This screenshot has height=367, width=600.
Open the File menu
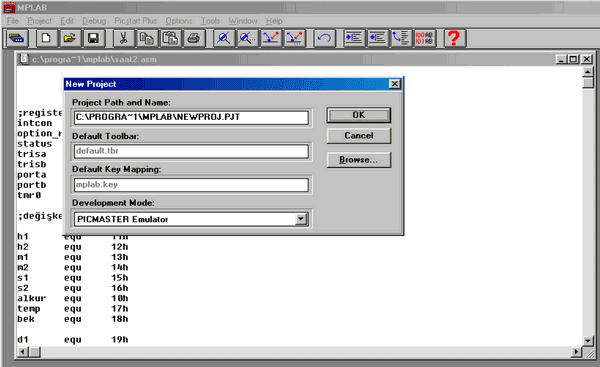(13, 21)
